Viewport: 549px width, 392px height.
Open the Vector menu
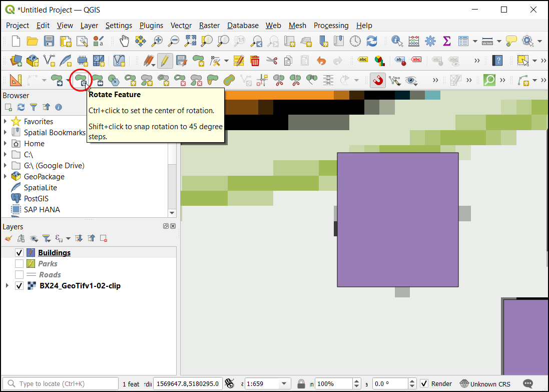tap(181, 25)
